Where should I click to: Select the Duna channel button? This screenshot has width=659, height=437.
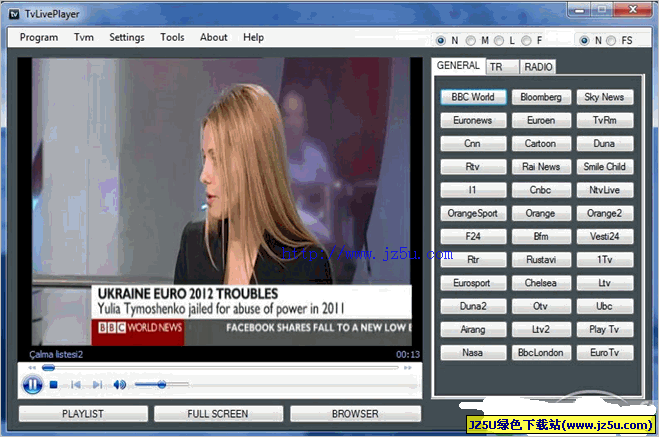(604, 144)
